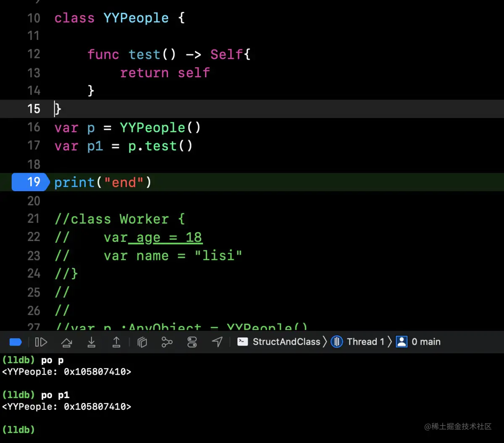Image resolution: width=504 pixels, height=443 pixels.
Task: Open the Debug View Hierarchy tool
Action: (x=142, y=342)
